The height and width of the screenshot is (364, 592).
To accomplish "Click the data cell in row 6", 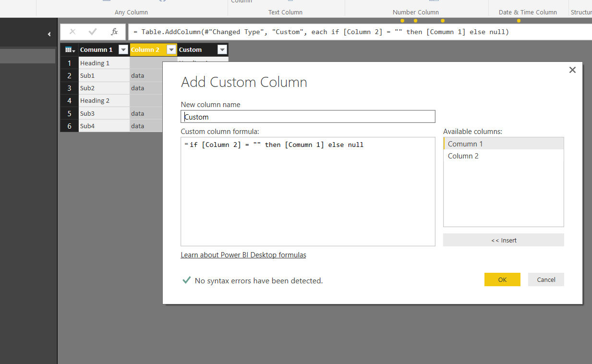I will [x=146, y=126].
